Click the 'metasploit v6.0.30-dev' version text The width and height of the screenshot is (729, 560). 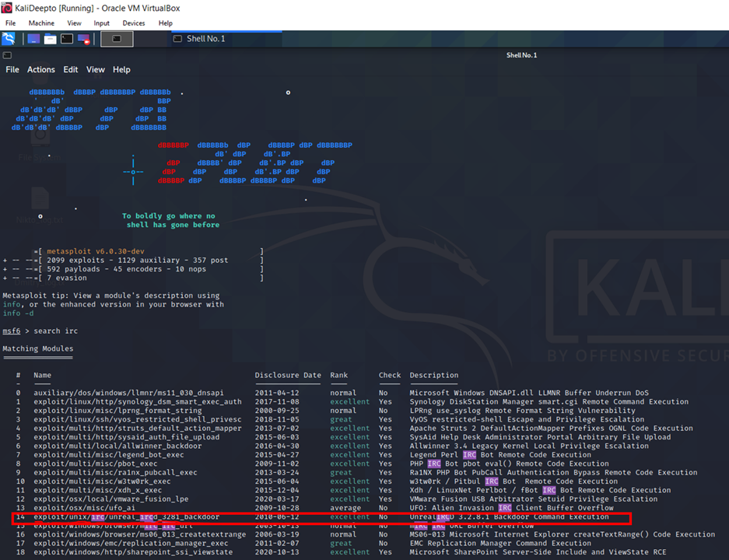coord(96,251)
